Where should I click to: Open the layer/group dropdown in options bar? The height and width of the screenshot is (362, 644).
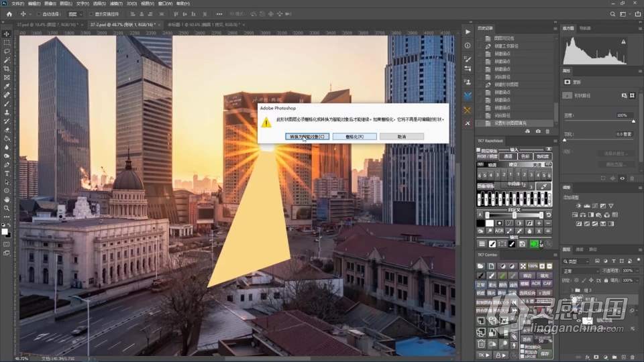[75, 14]
